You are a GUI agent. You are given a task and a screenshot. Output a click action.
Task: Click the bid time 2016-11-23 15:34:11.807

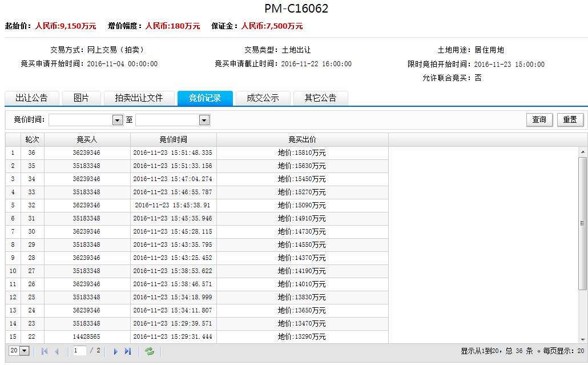[x=172, y=310]
